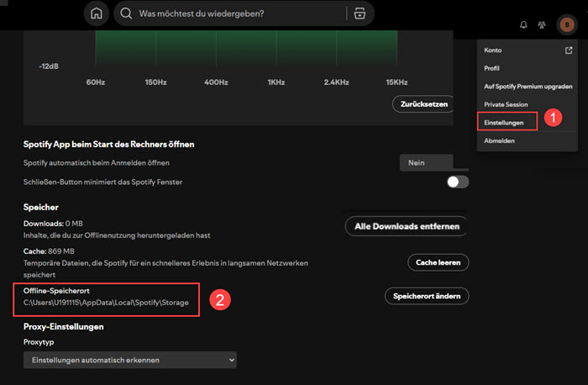Click the offline storage path text

click(x=106, y=303)
